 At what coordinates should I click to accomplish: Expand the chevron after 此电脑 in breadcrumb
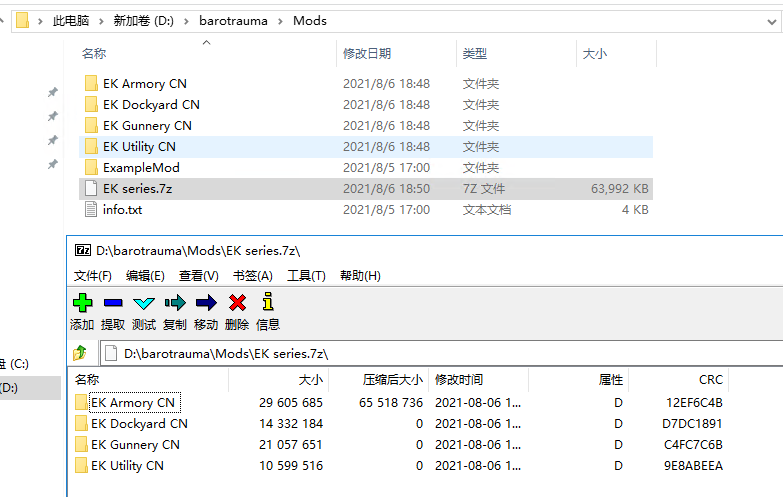pos(101,21)
